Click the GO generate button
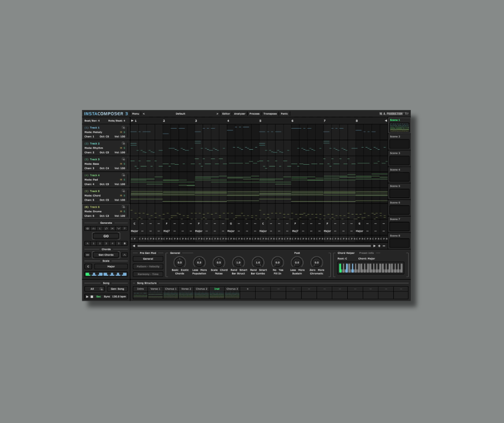 [106, 236]
